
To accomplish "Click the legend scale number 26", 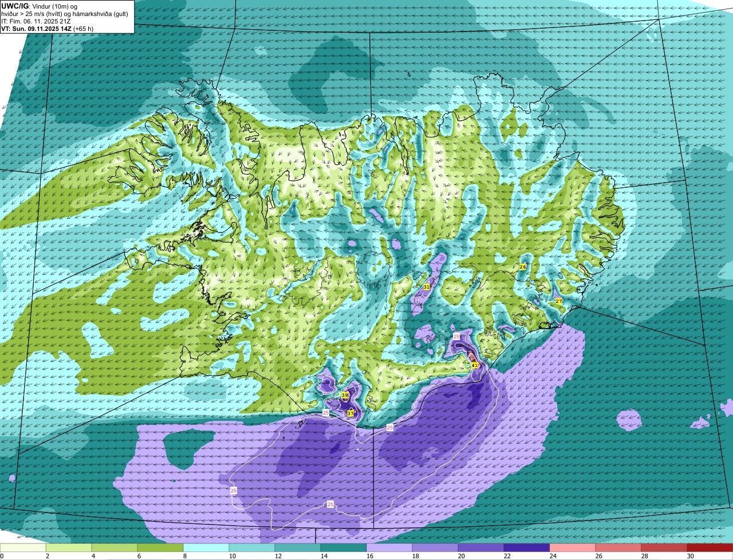I will 598,556.
